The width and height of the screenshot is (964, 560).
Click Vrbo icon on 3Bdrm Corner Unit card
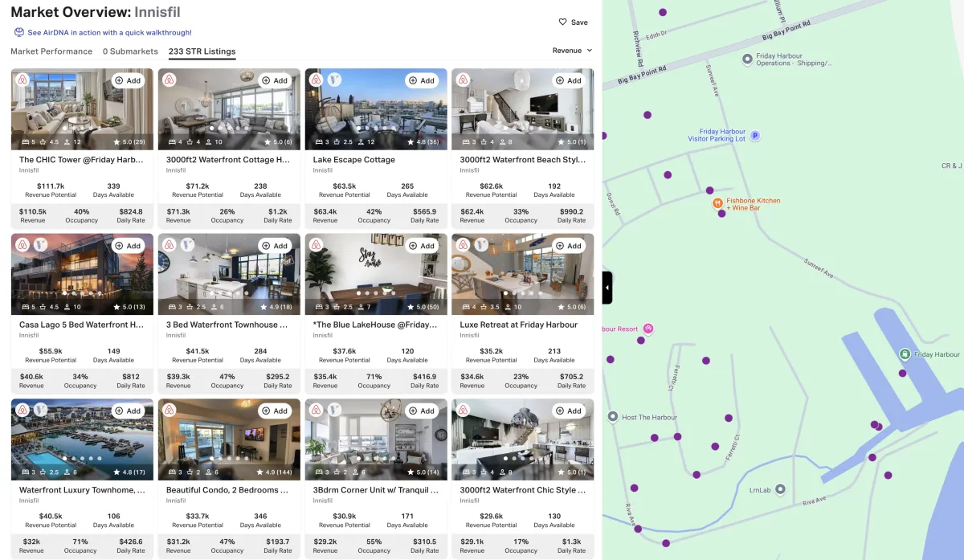click(x=334, y=411)
